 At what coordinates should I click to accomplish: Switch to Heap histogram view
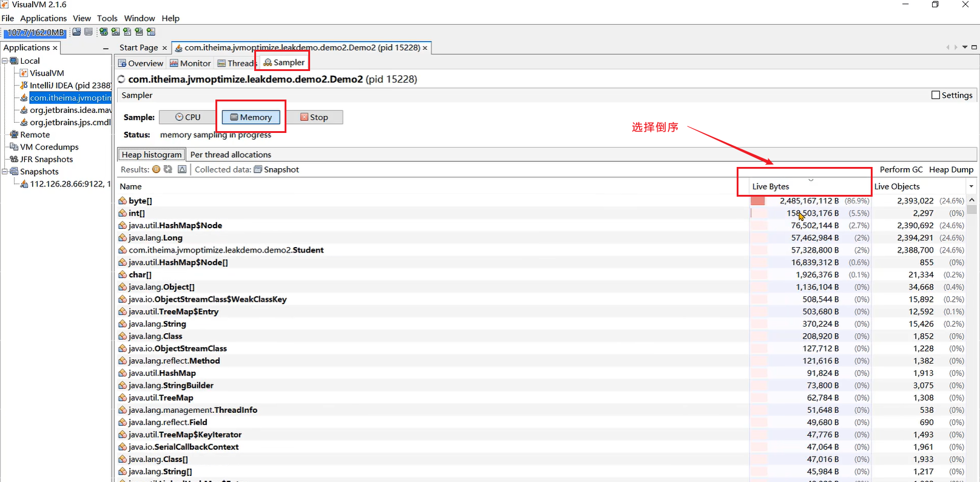click(x=151, y=155)
